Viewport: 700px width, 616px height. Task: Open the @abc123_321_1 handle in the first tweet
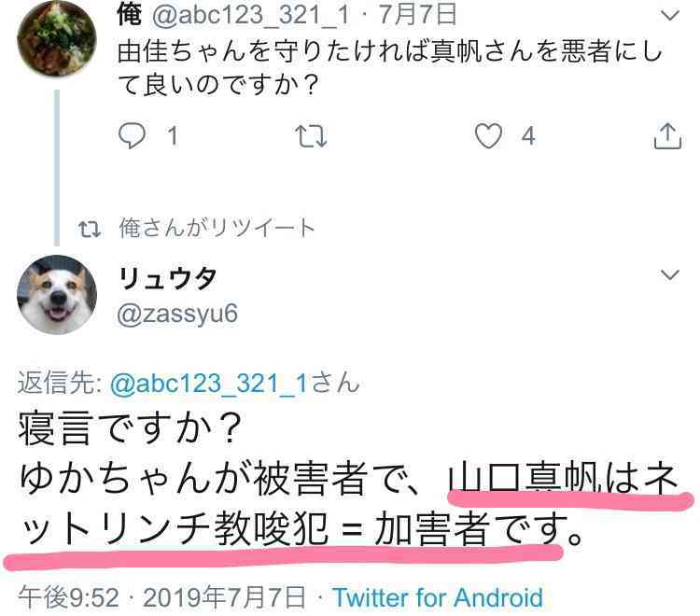click(x=251, y=15)
